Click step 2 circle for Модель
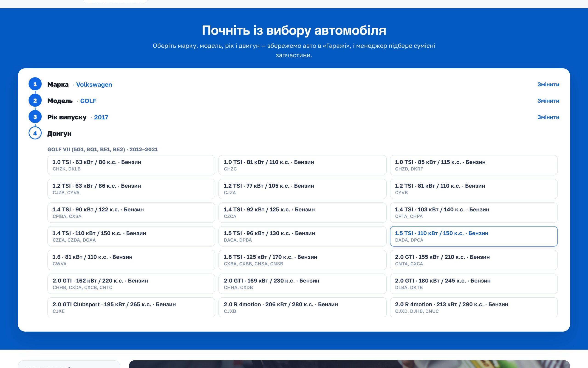Screen dimensions: 588x368 (35, 101)
